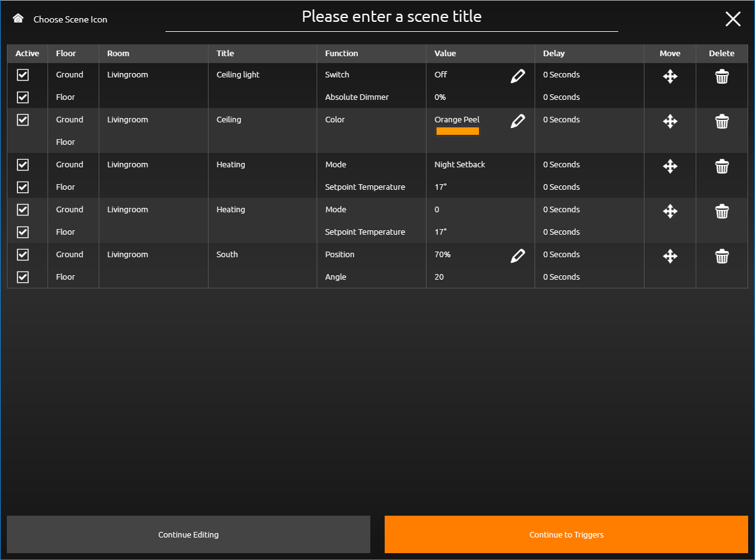
Task: Uncheck Active for second Heating Setpoint Temperature
Action: (x=22, y=232)
